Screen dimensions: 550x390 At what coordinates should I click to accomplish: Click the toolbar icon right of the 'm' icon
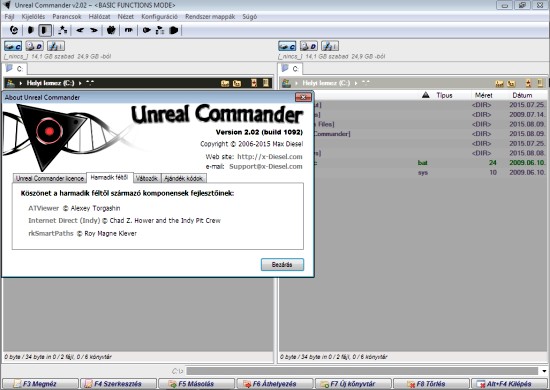point(147,31)
